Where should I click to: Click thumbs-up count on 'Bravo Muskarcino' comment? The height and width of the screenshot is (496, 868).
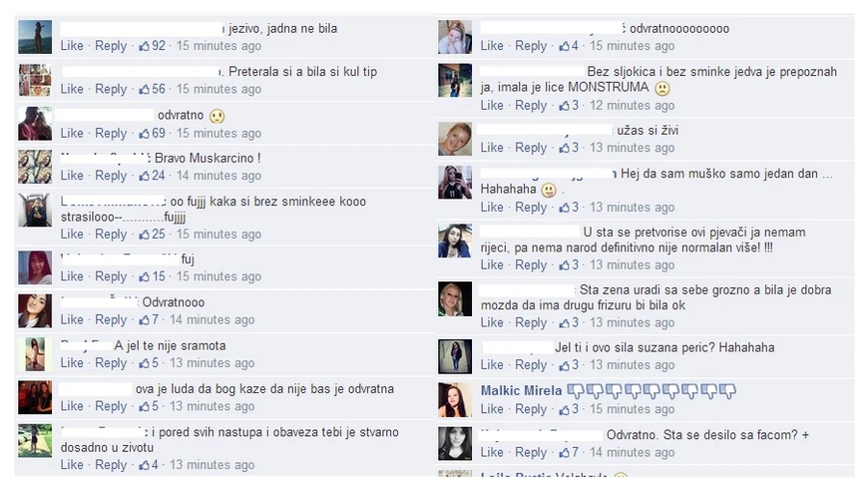point(144,176)
